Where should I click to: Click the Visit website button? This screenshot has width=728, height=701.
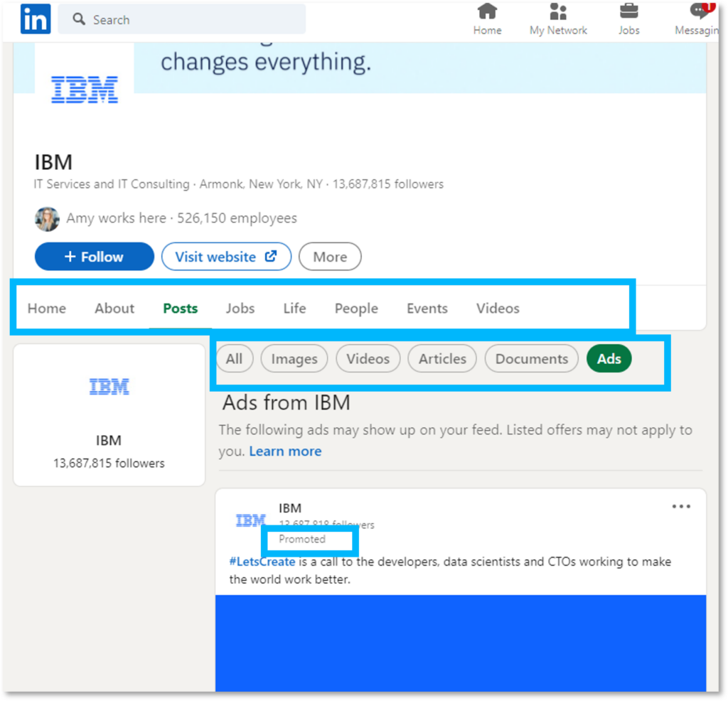pos(226,257)
